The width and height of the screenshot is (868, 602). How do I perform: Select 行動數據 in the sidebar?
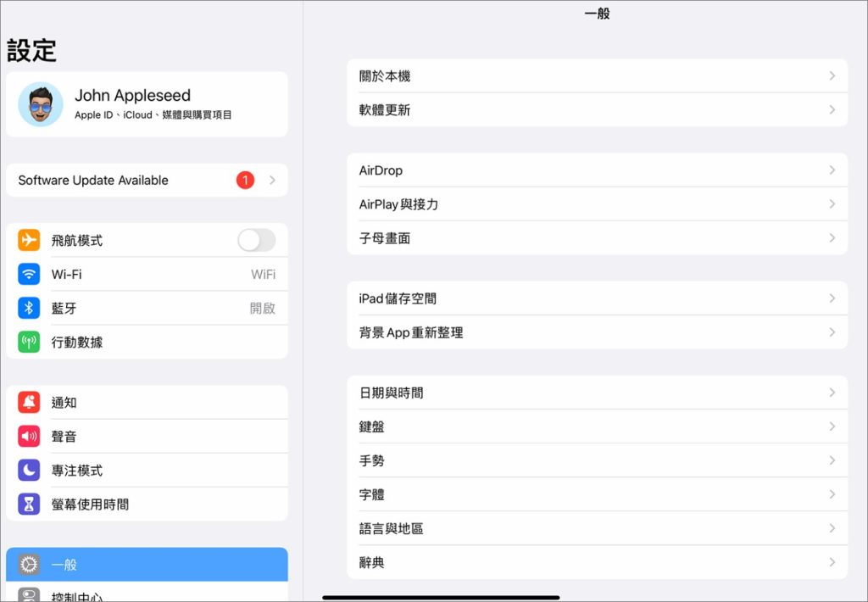coord(147,342)
